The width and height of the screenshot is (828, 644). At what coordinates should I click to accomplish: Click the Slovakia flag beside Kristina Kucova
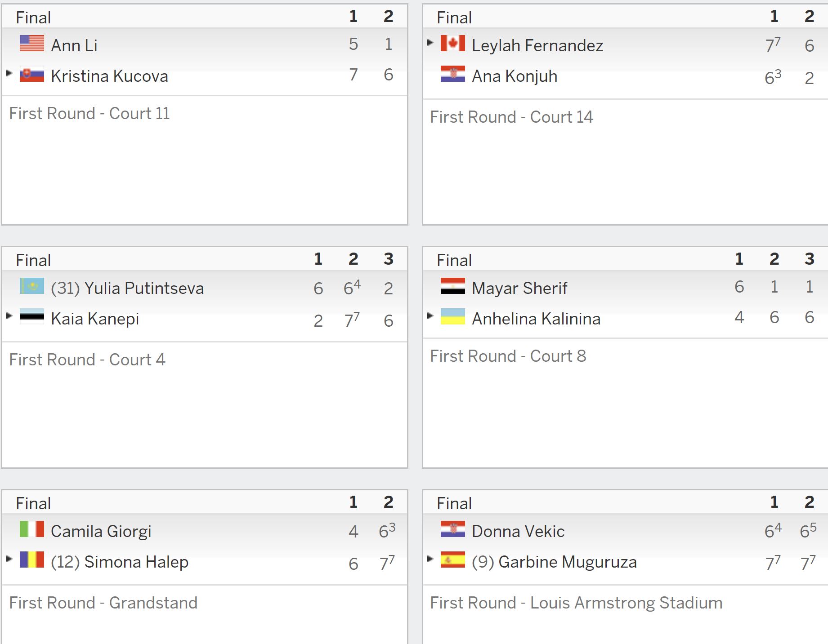click(32, 74)
